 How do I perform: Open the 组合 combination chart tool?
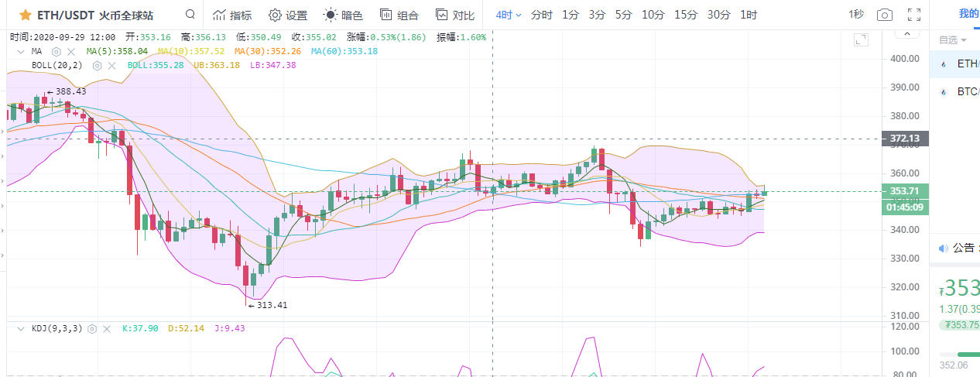399,15
